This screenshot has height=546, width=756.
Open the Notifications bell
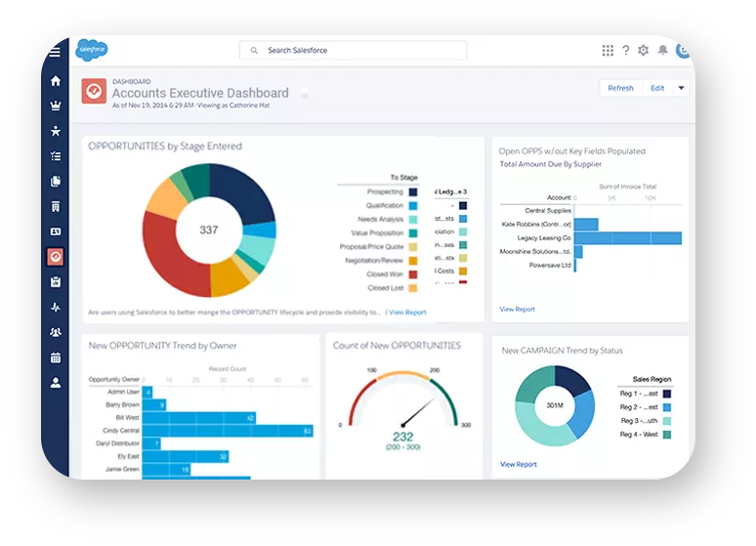[663, 50]
